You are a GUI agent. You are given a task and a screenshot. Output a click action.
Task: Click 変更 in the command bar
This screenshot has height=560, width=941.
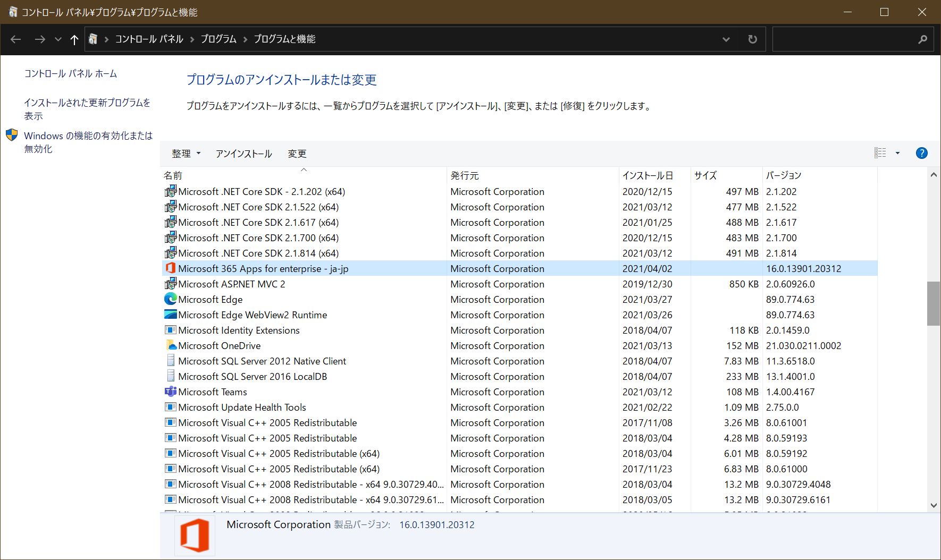(x=297, y=153)
